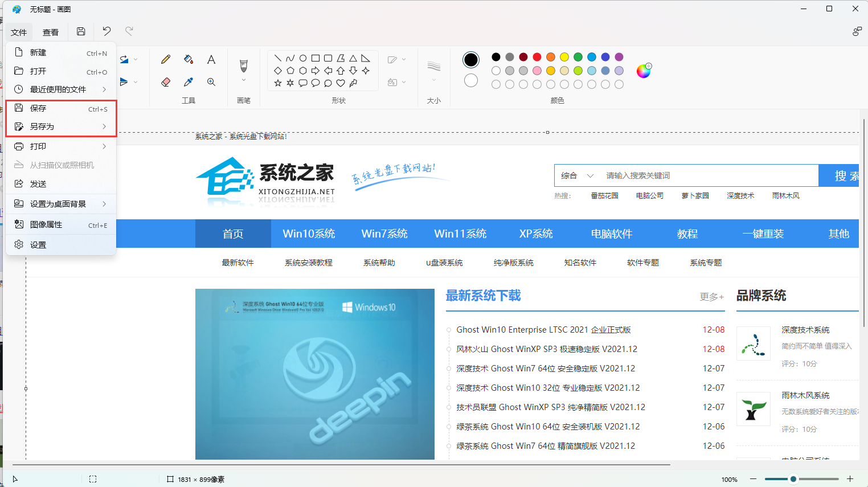Select the heart shape
Screen dimensions: 868x487
(x=339, y=83)
